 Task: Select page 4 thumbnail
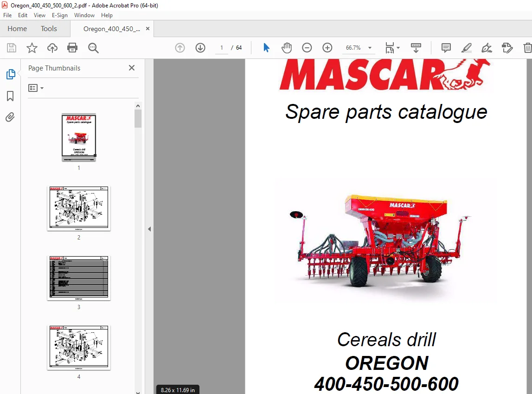pos(79,347)
